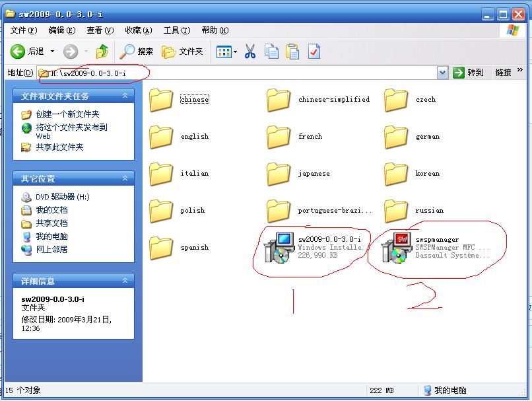Open the 文件(F) menu
This screenshot has width=532, height=401.
[x=23, y=30]
